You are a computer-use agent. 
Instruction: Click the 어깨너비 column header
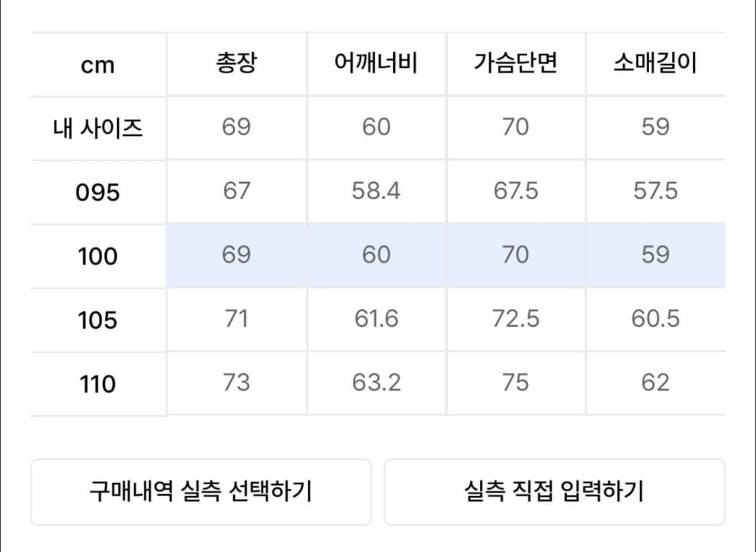[x=376, y=64]
